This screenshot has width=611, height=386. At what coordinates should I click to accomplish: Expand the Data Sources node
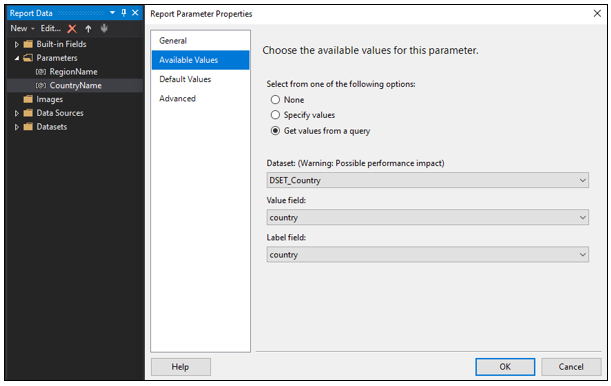[16, 113]
